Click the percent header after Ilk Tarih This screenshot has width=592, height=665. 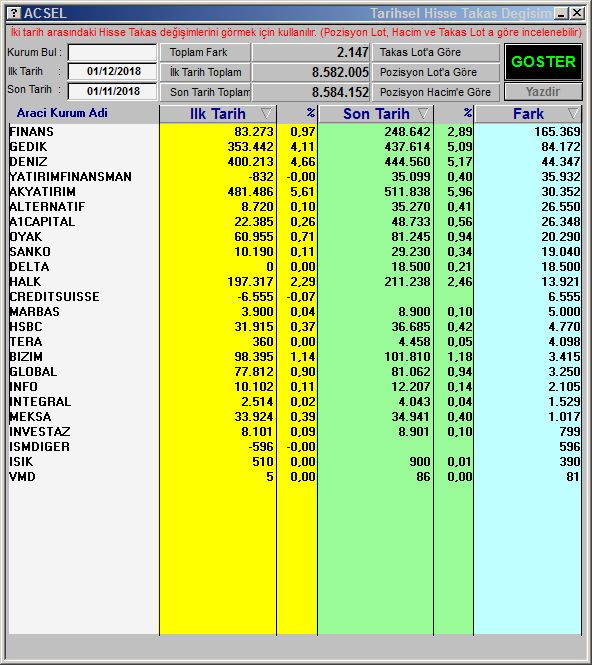[310, 113]
